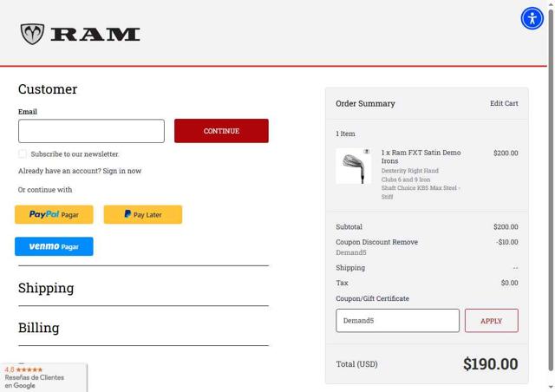Click the $190.00 total amount
Image resolution: width=555 pixels, height=392 pixels.
click(490, 364)
